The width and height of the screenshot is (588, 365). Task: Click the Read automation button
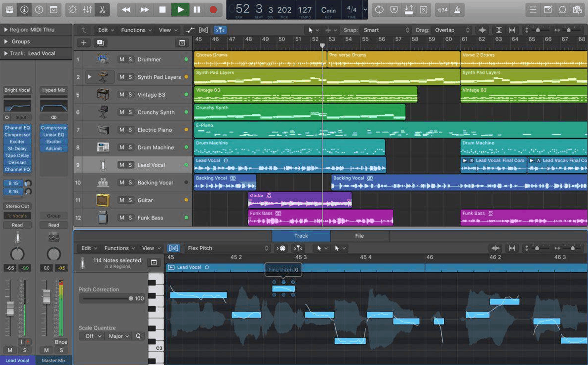(x=17, y=224)
